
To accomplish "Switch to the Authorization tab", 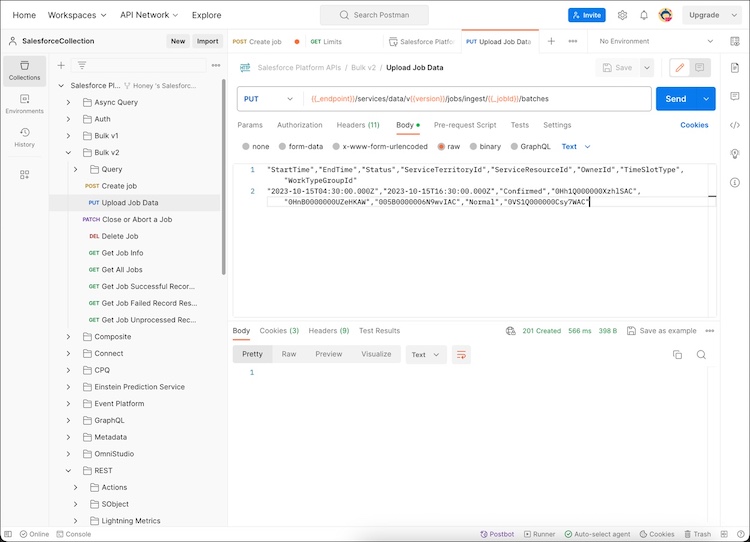I will (x=299, y=125).
